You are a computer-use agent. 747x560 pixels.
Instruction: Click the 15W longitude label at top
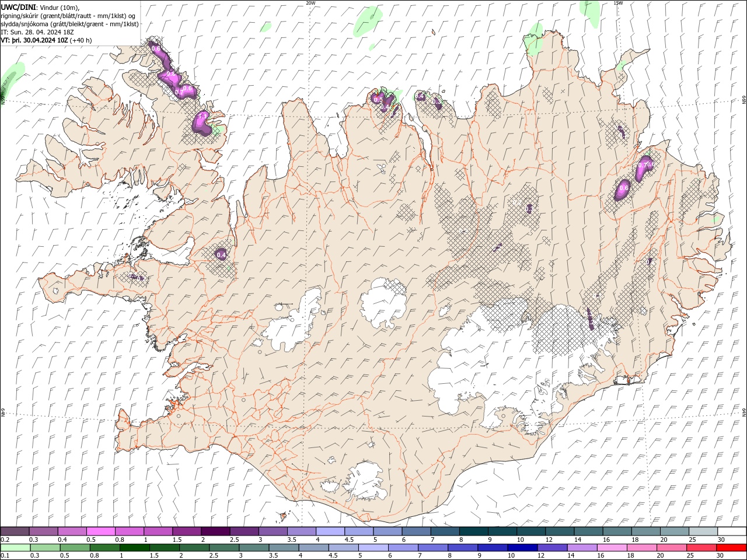pos(618,3)
